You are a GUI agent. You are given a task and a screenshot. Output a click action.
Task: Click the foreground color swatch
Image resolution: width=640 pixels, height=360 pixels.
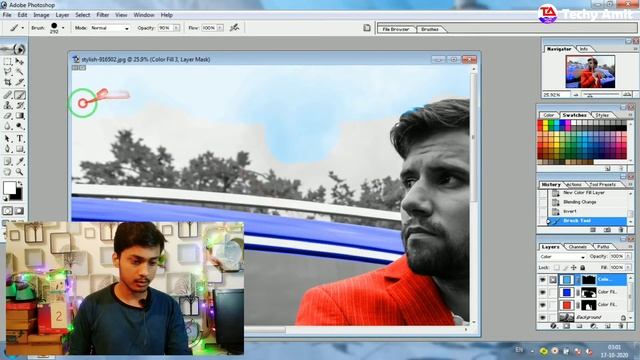point(9,188)
